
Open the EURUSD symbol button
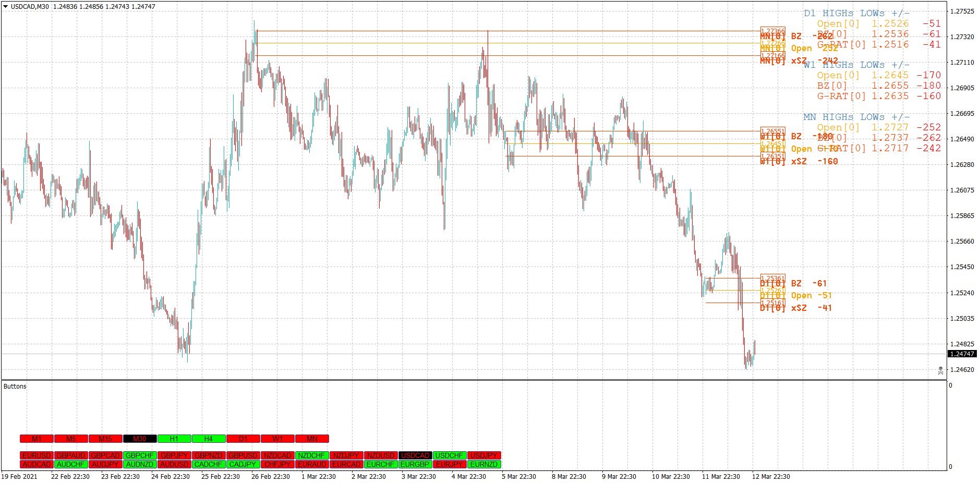point(37,455)
